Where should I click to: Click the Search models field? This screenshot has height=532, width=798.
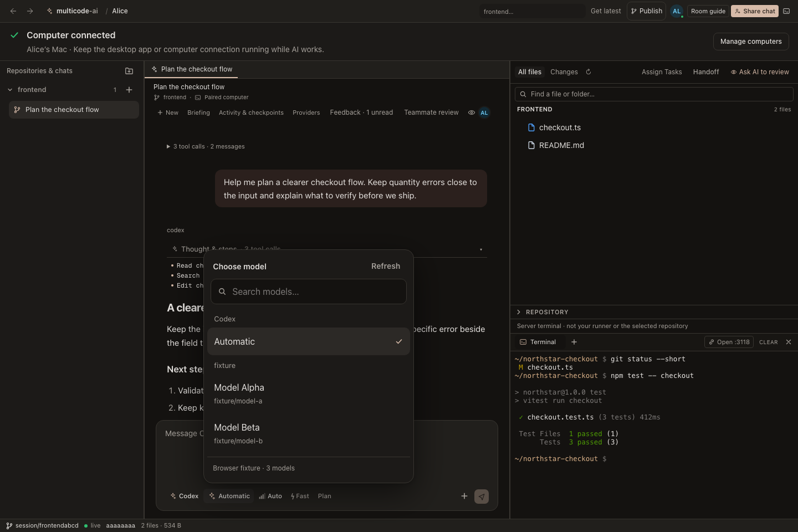pos(309,291)
